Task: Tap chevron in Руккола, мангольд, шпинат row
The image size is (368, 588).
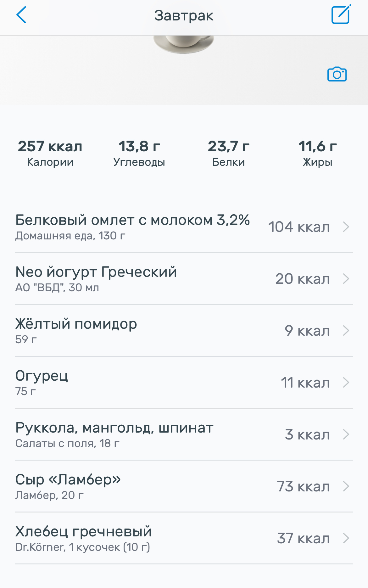Action: [x=346, y=434]
